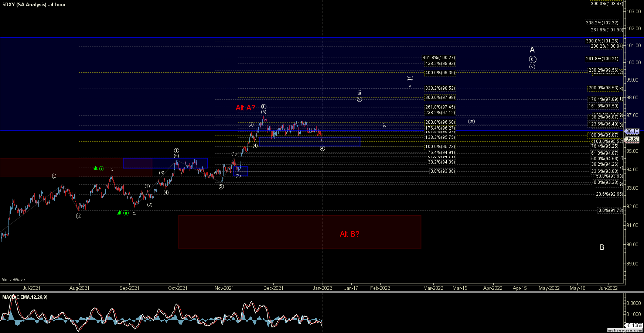Select the "Alt B?" label in red zone
This screenshot has width=644, height=333.
pos(350,234)
